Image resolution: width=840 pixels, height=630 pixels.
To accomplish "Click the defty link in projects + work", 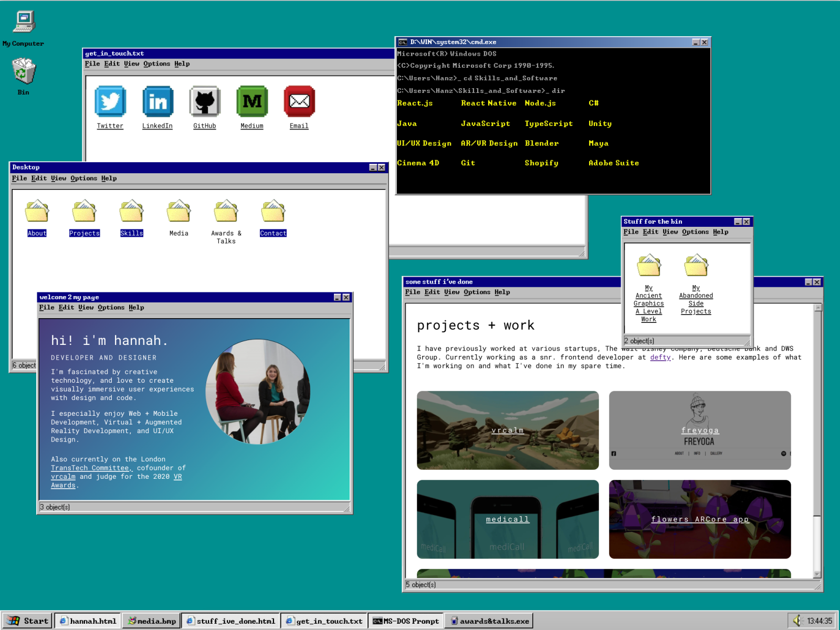I will [660, 357].
